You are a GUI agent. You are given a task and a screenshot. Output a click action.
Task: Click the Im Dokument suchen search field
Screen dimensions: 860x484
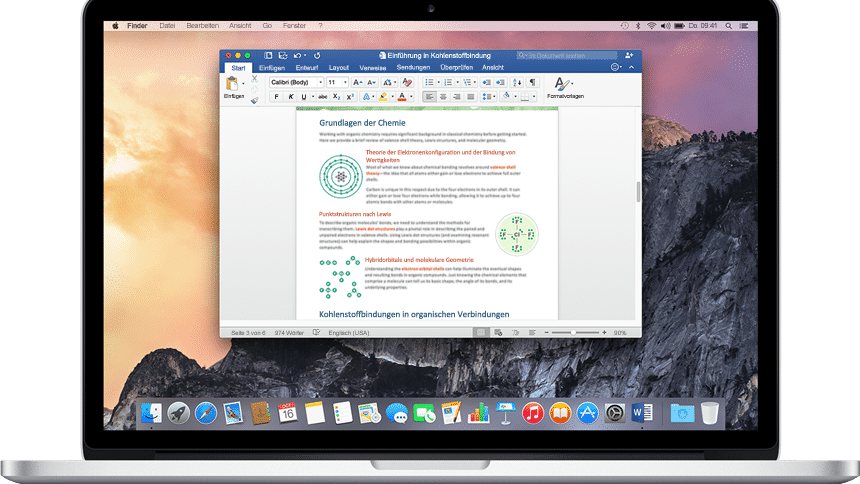[567, 55]
